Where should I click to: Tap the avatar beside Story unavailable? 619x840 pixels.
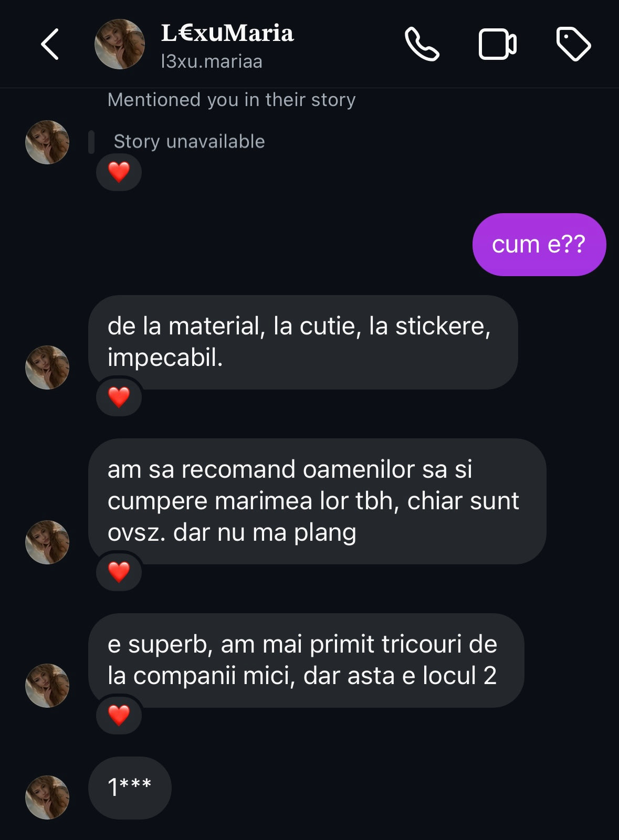tap(47, 142)
